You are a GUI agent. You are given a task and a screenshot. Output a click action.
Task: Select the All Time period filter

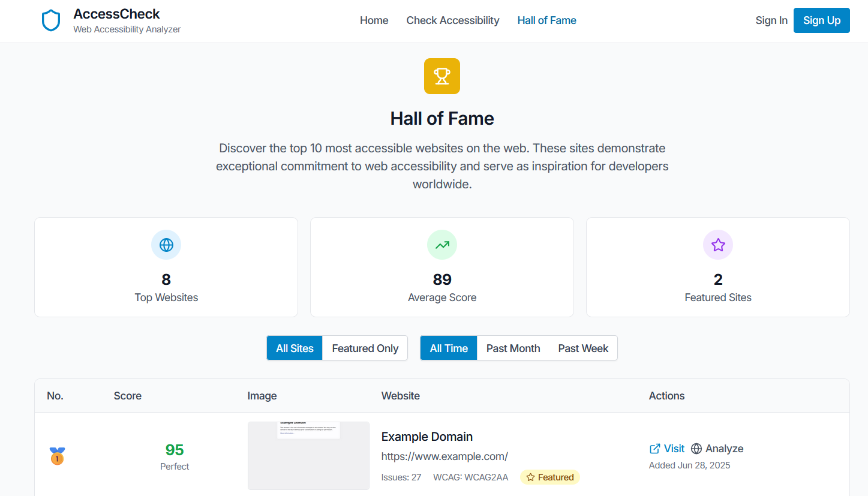[x=449, y=348]
